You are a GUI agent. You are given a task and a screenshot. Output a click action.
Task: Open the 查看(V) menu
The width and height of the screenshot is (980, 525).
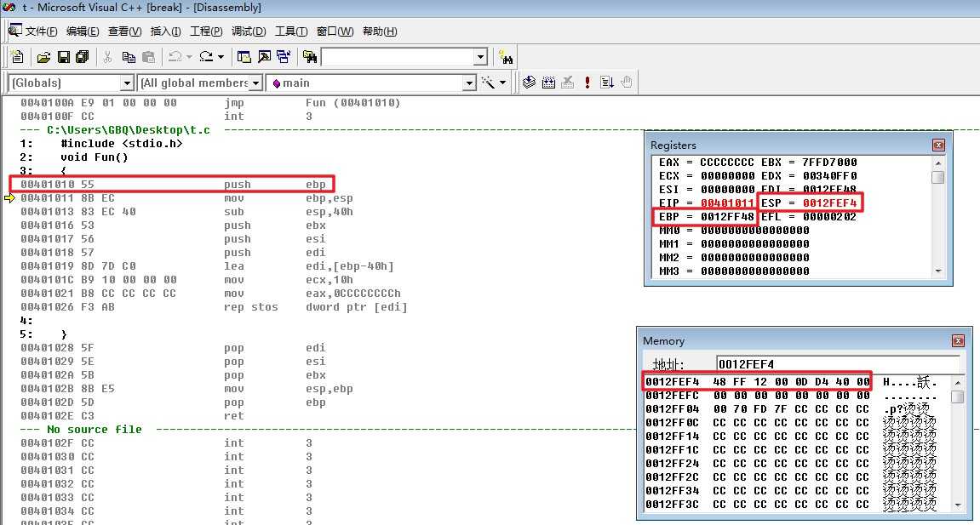(x=124, y=31)
